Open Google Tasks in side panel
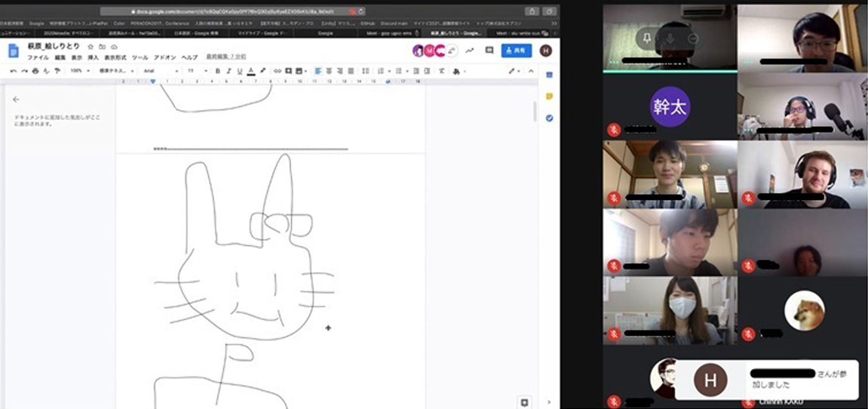The image size is (868, 409). (549, 118)
